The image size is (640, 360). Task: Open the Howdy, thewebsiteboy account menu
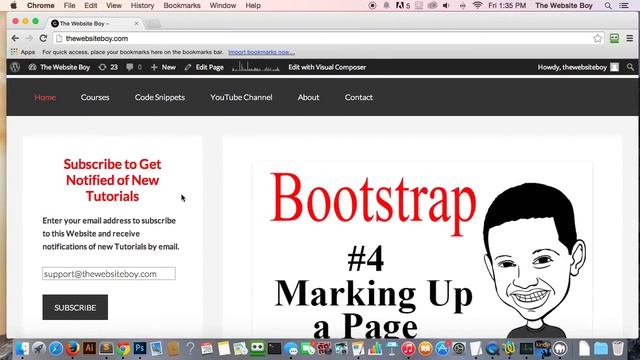[x=578, y=67]
